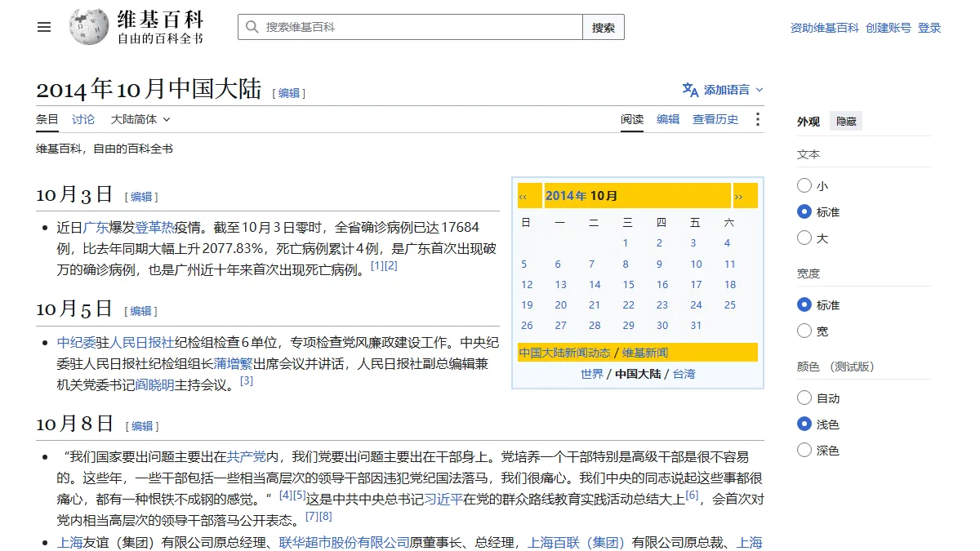
Task: Go to next month with » arrow
Action: [x=739, y=196]
